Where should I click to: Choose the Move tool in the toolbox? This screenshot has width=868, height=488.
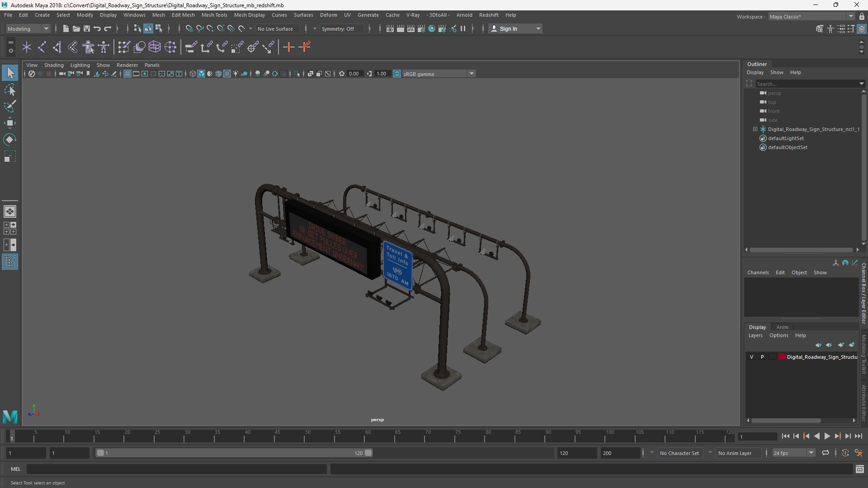tap(10, 123)
